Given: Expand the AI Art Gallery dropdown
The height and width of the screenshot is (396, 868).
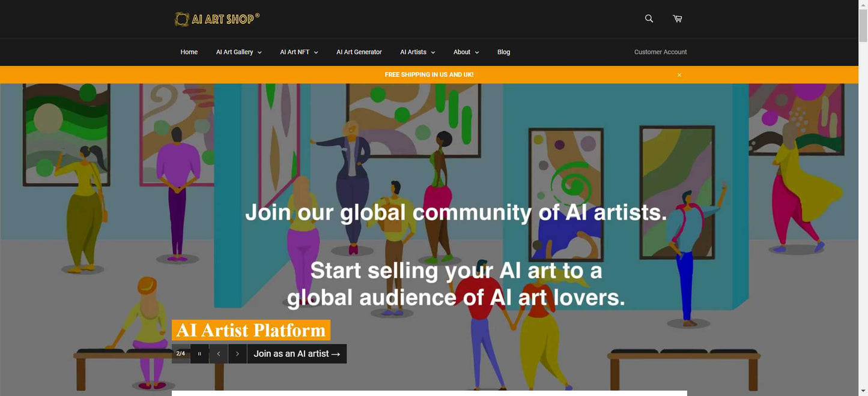Looking at the screenshot, I should point(239,52).
